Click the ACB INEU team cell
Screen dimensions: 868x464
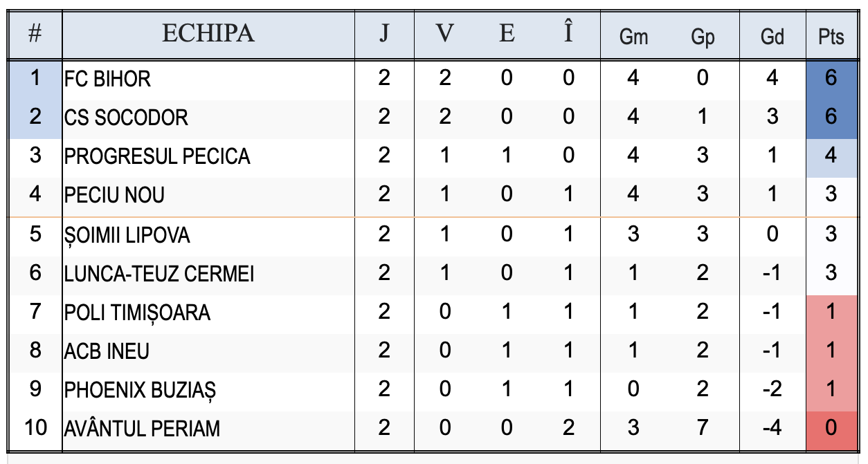pos(107,351)
